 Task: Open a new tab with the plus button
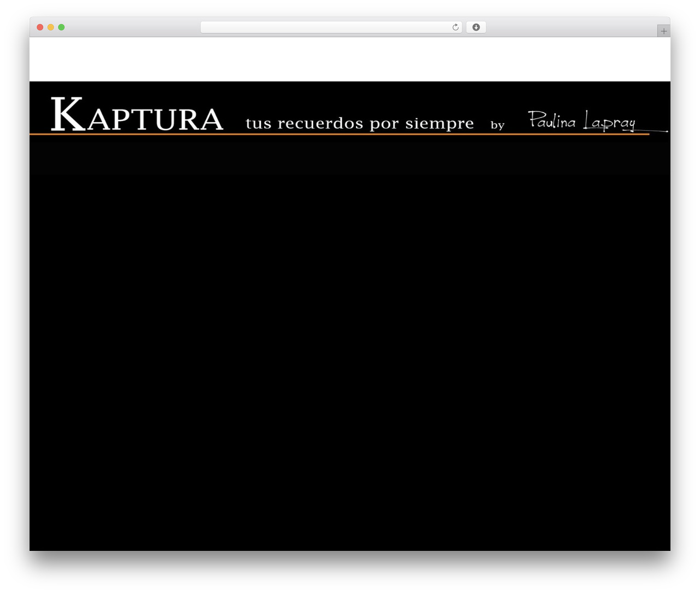(664, 31)
